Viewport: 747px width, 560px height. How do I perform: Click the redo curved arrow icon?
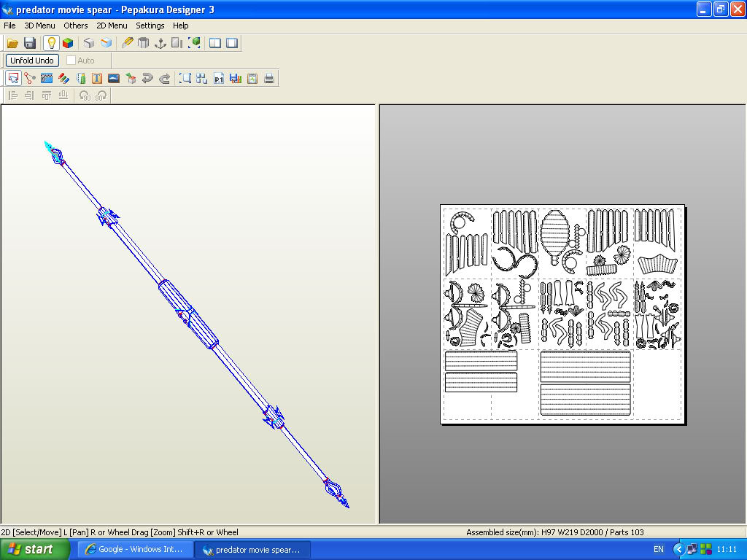(164, 79)
